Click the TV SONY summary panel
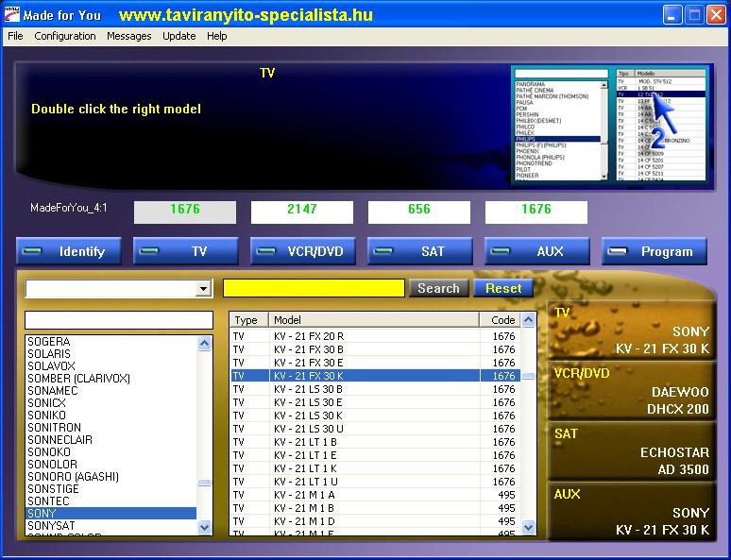The image size is (731, 560). (631, 331)
